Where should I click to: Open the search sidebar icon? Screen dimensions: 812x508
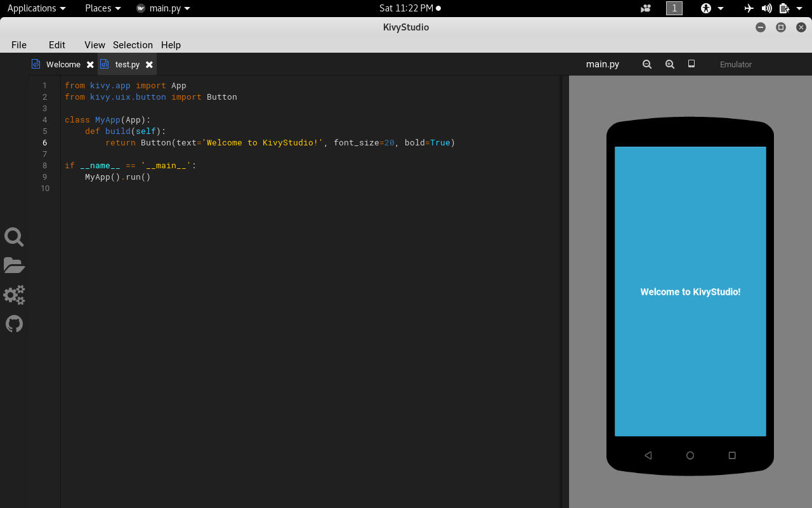14,237
